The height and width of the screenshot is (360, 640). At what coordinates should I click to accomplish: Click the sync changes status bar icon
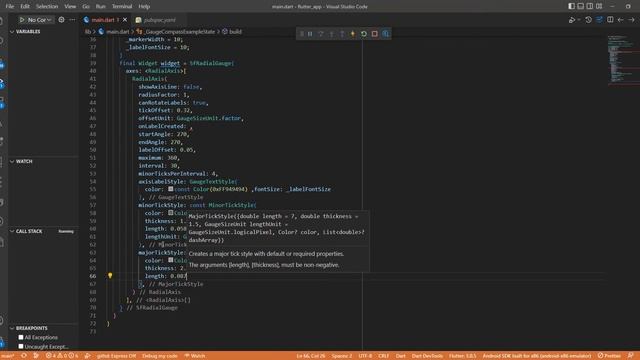coord(24,356)
